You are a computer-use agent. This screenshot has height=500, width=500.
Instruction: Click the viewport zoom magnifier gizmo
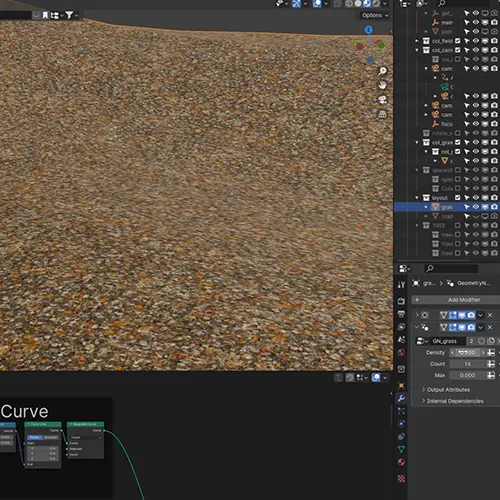pyautogui.click(x=382, y=71)
